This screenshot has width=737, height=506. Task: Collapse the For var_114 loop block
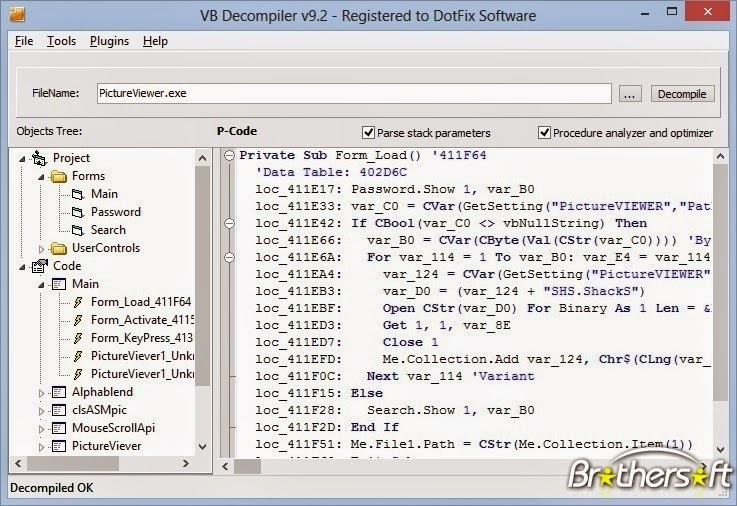[229, 257]
